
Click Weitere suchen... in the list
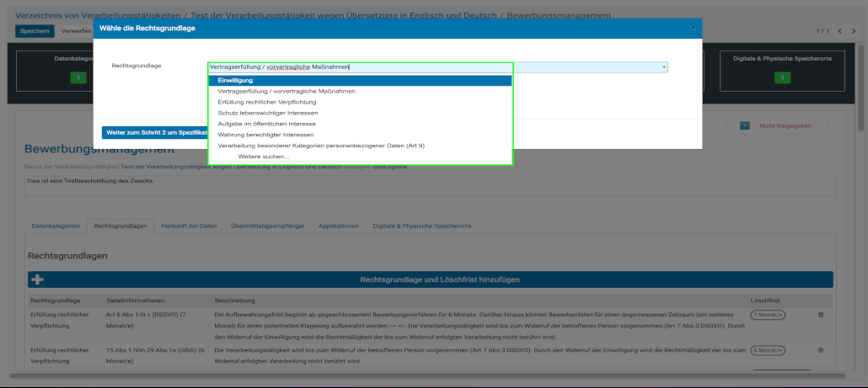[263, 157]
